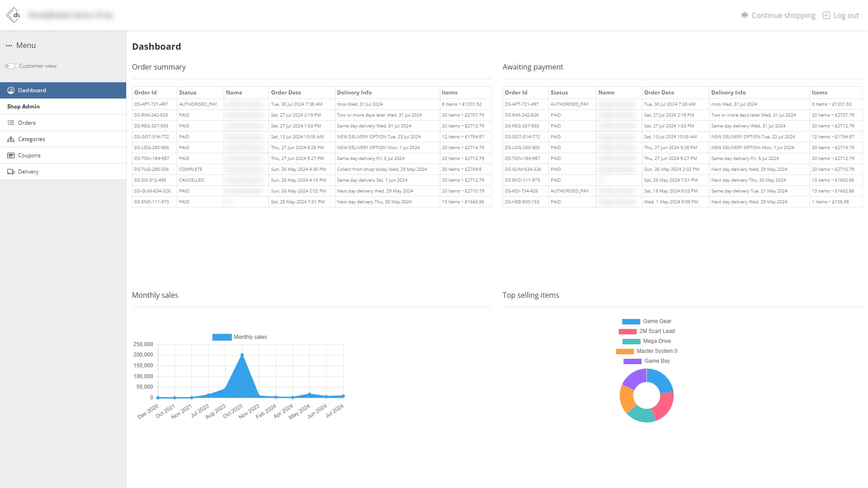
Task: Click order DS-KID-734-426 in Awaiting payment
Action: pyautogui.click(x=521, y=191)
